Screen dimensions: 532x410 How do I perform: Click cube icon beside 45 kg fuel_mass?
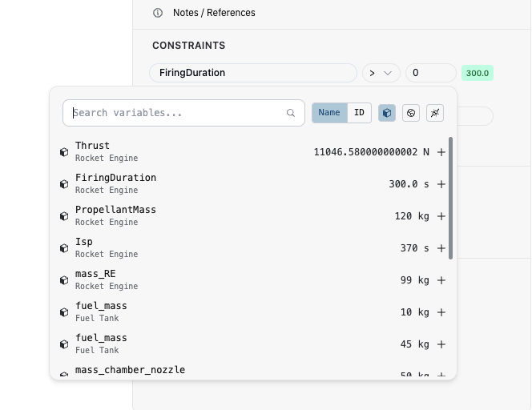[64, 344]
